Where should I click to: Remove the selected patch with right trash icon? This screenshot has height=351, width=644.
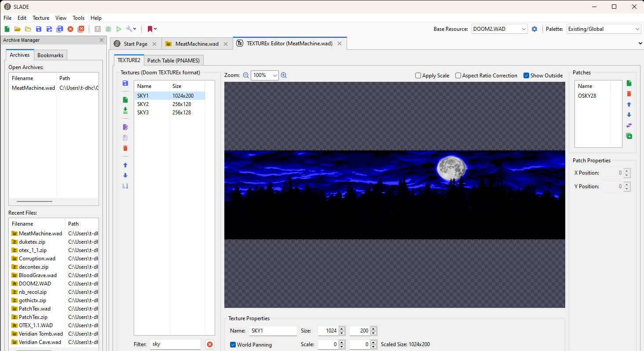click(629, 94)
